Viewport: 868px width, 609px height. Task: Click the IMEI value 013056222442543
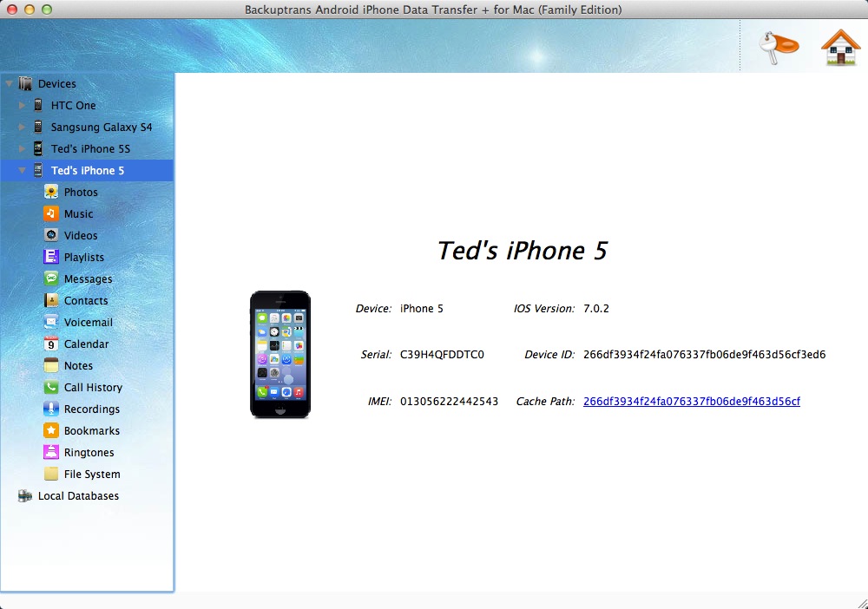pyautogui.click(x=449, y=402)
